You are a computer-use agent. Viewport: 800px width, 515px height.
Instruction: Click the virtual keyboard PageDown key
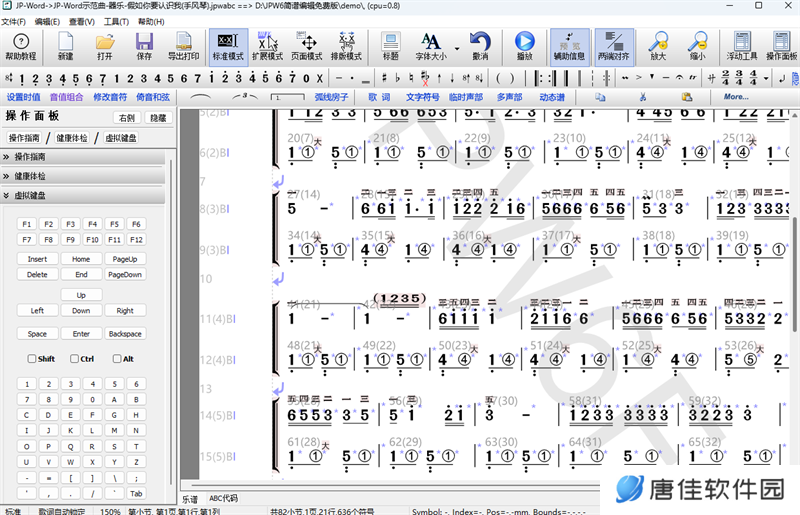(125, 274)
